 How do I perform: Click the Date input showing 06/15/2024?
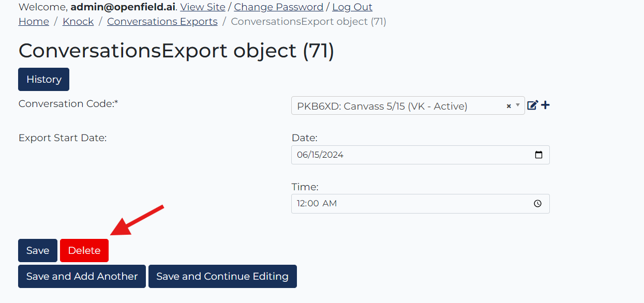click(421, 155)
